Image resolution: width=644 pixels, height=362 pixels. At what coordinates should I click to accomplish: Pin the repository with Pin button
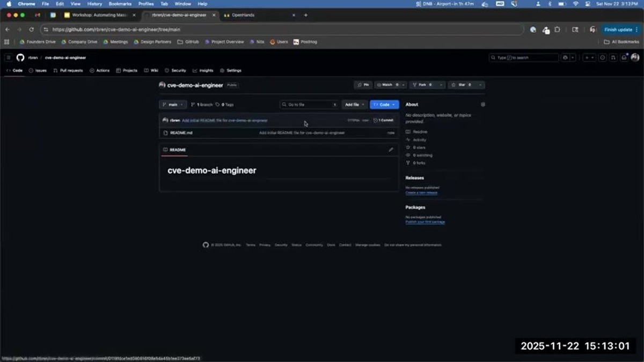pyautogui.click(x=363, y=85)
